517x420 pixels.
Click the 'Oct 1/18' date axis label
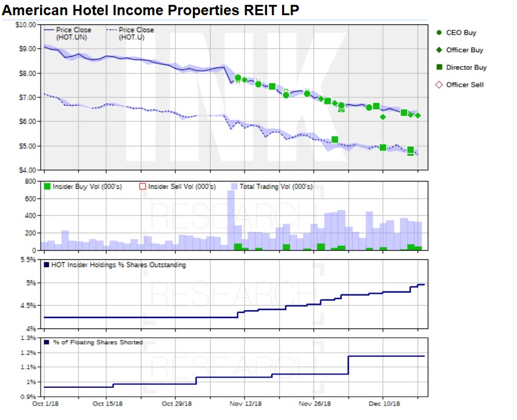tap(45, 404)
